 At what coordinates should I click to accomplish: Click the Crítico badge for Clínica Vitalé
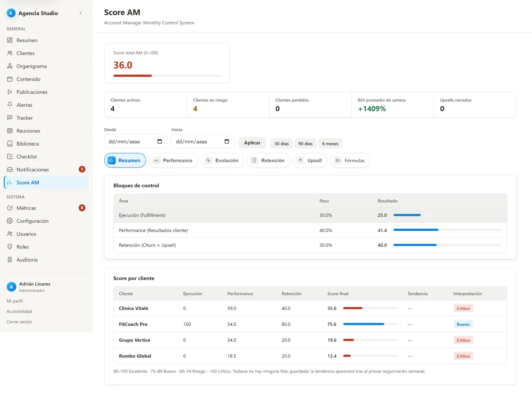pos(463,308)
